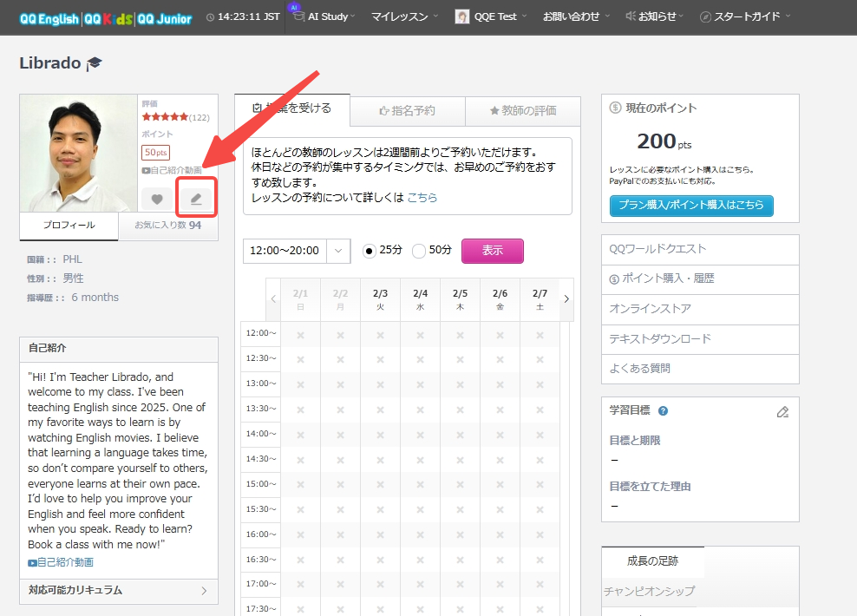Click the heart favorite icon under teacher photo

(x=156, y=199)
